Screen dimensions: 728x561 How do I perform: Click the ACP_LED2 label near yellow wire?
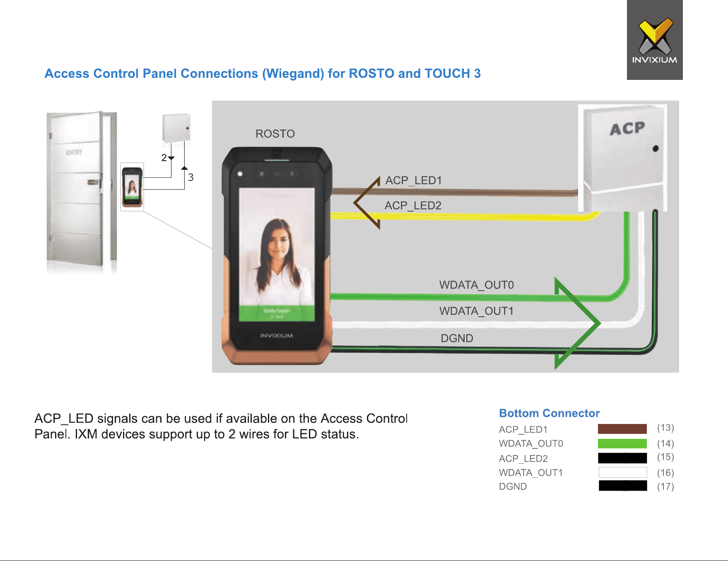[413, 206]
